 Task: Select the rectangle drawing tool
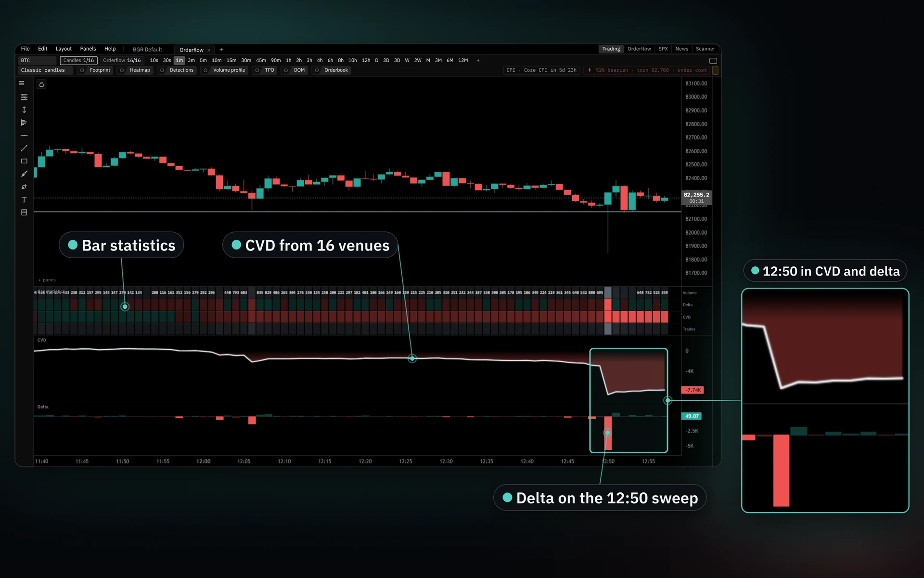click(x=24, y=161)
